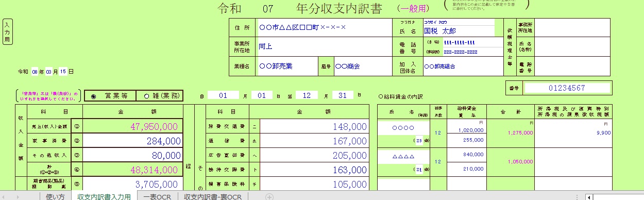Image resolution: width=644 pixels, height=200 pixels.
Task: Select the bonus cell 255,000
Action: click(466, 140)
